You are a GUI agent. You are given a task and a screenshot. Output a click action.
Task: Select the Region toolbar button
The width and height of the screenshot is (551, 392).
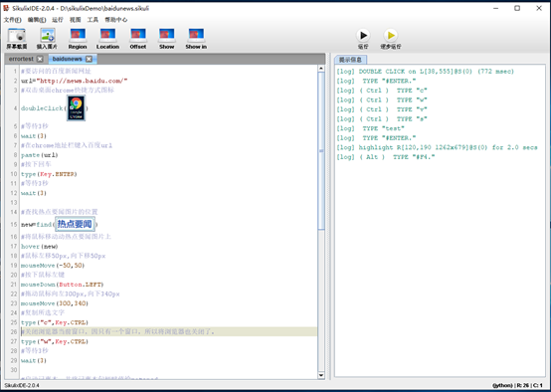pyautogui.click(x=78, y=39)
